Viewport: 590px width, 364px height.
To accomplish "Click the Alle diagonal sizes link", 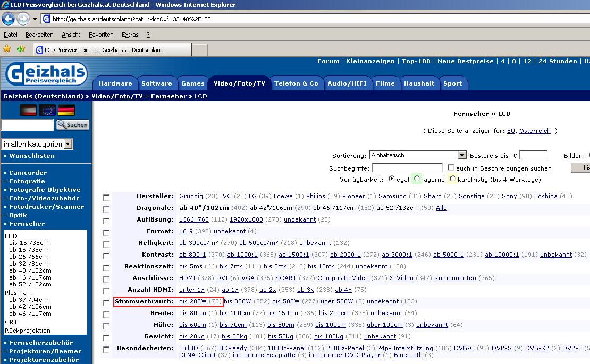I will [x=441, y=208].
